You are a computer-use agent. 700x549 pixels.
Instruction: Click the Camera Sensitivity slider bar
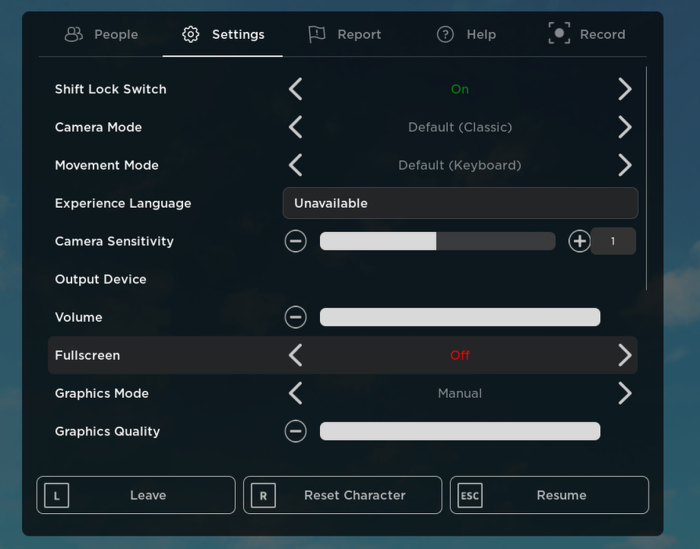[438, 241]
